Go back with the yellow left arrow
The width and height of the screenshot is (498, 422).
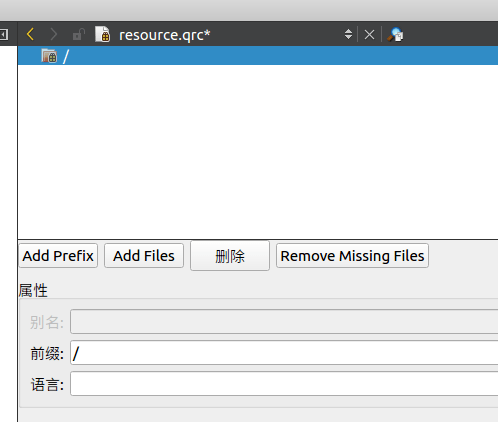(x=30, y=34)
